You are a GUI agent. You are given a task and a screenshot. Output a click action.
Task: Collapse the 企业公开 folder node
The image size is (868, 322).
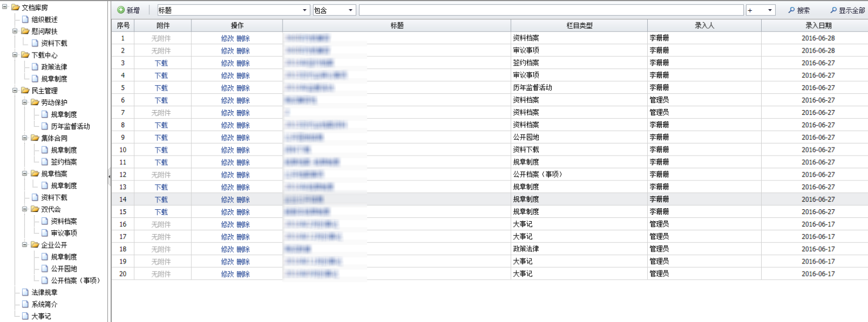click(x=24, y=245)
